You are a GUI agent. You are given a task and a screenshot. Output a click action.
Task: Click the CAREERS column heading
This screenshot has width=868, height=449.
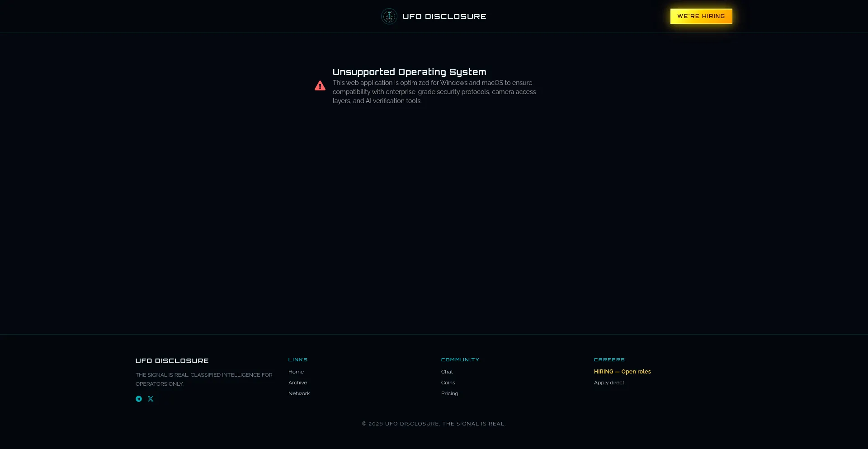(609, 360)
